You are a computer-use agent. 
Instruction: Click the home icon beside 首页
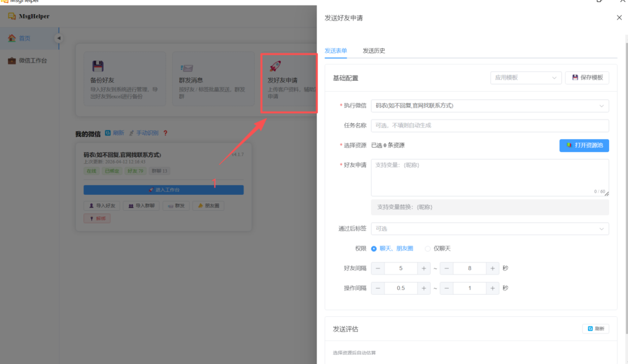[12, 38]
